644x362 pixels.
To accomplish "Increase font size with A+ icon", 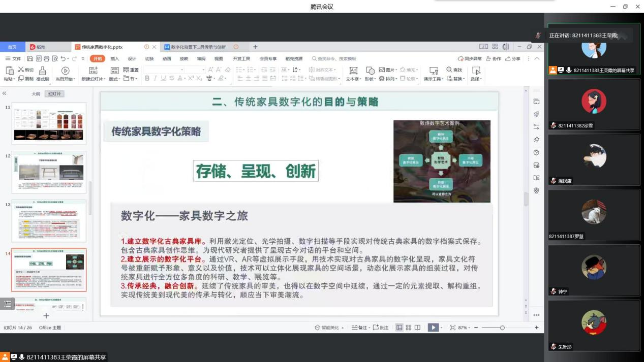I will [210, 70].
